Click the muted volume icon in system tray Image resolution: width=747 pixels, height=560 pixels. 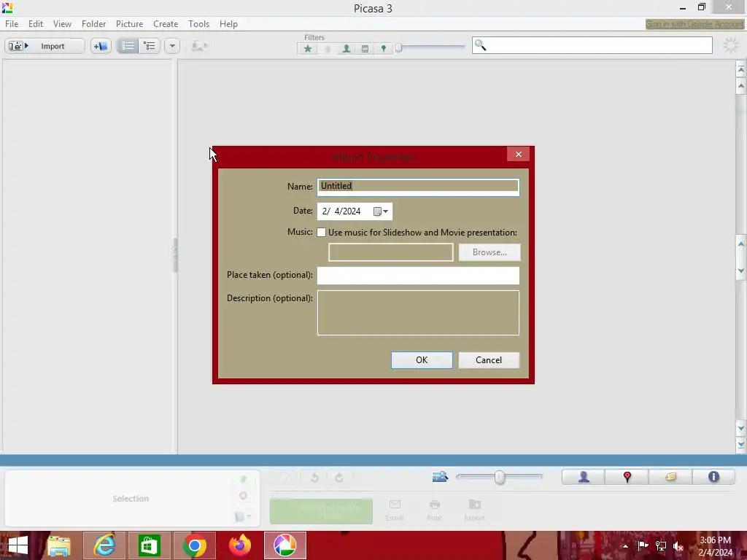tap(678, 546)
